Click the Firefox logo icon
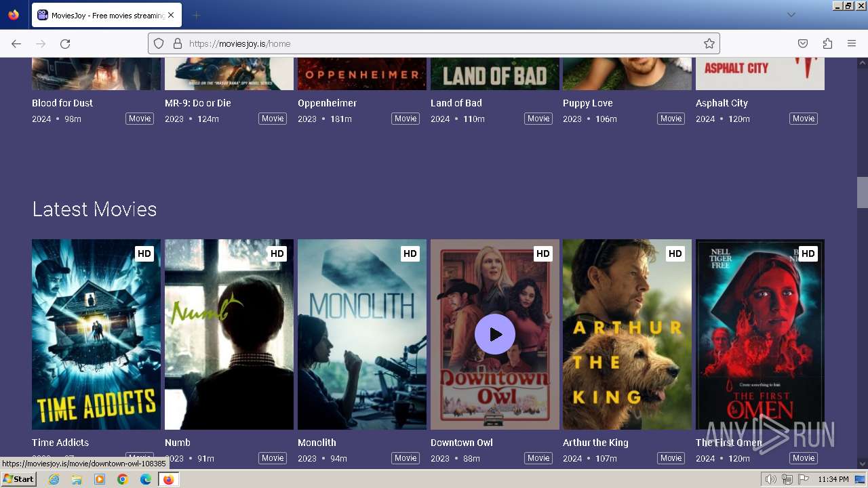This screenshot has height=488, width=868. click(14, 15)
